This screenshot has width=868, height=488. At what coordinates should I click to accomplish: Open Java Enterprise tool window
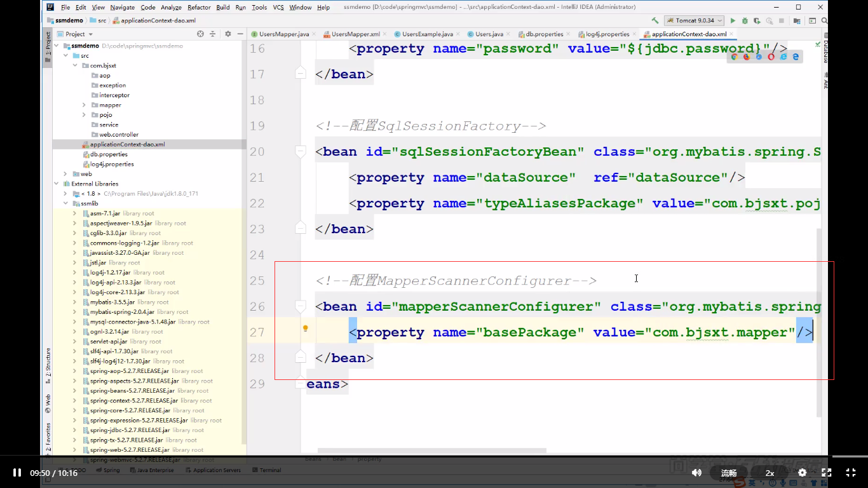153,470
